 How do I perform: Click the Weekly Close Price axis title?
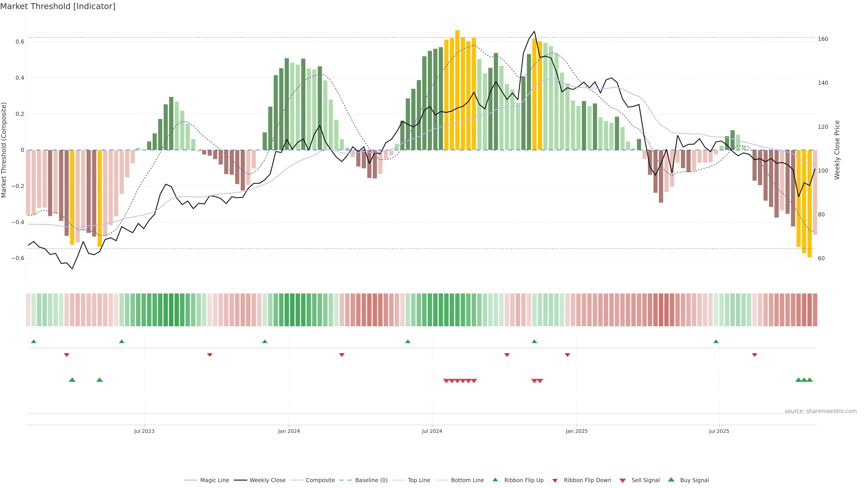837,150
